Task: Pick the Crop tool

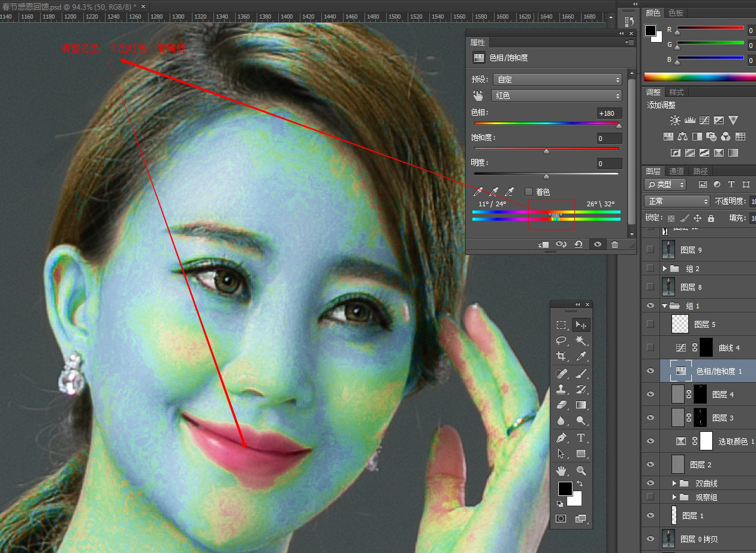Action: (x=561, y=356)
